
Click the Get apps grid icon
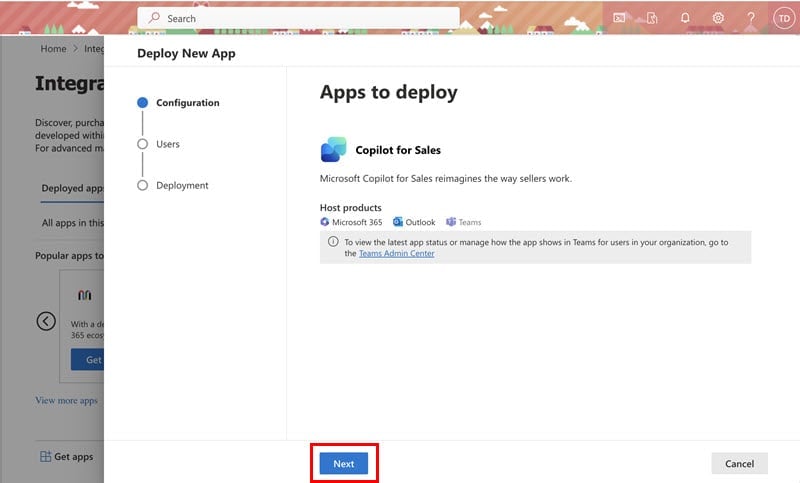click(x=45, y=456)
